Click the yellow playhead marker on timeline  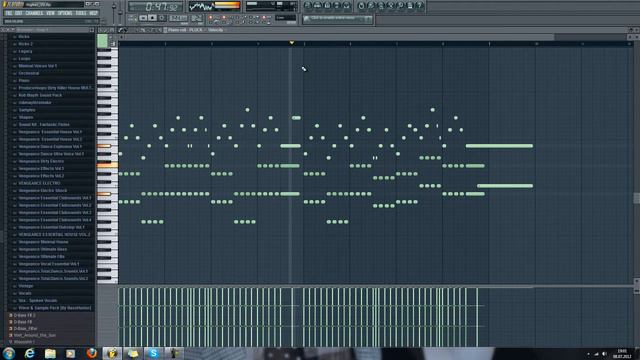pos(291,42)
